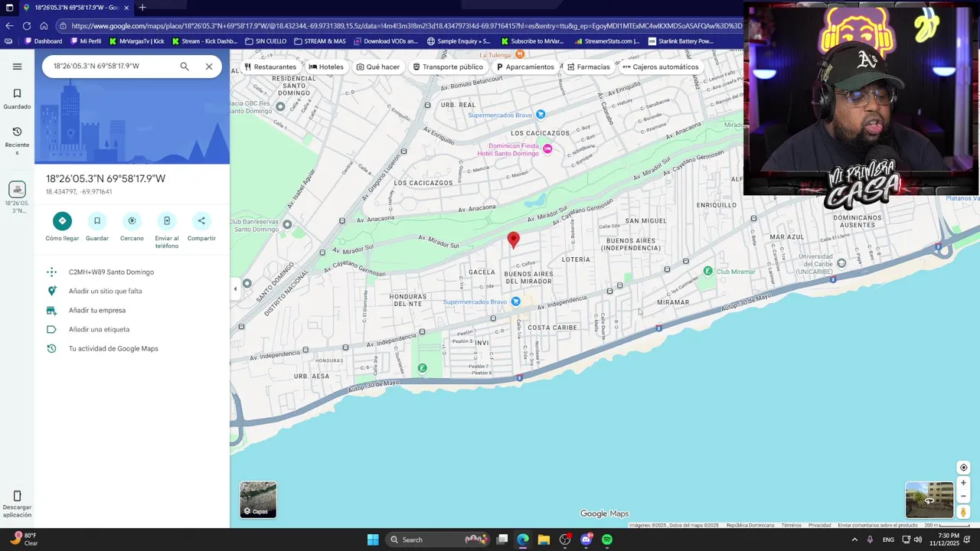This screenshot has width=980, height=551.
Task: Select the Qué hacer category chip
Action: (x=378, y=67)
